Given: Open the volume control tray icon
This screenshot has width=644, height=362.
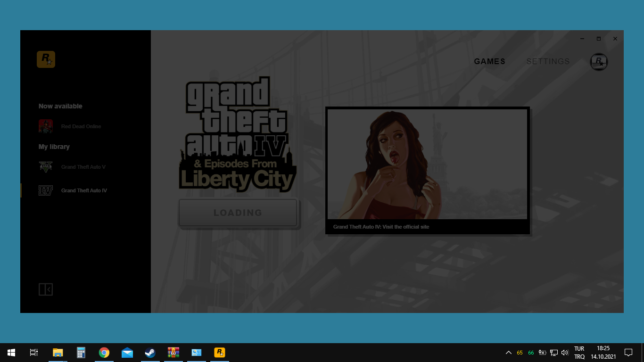Looking at the screenshot, I should [x=565, y=353].
